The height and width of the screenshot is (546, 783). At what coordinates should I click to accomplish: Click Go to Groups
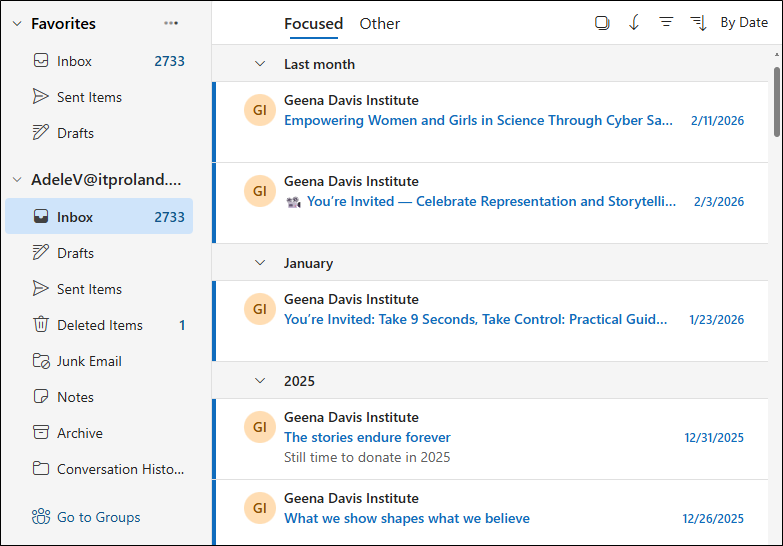tap(98, 517)
